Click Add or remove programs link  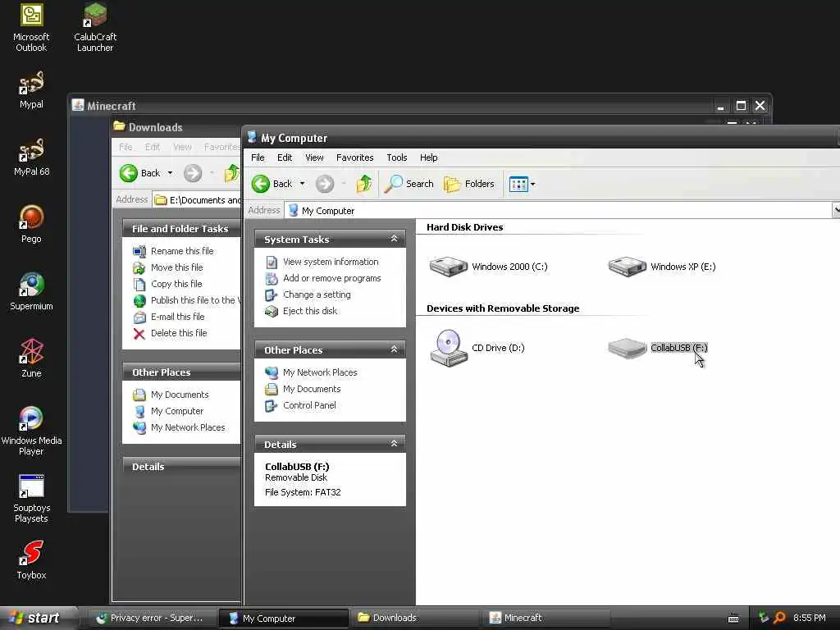coord(331,278)
